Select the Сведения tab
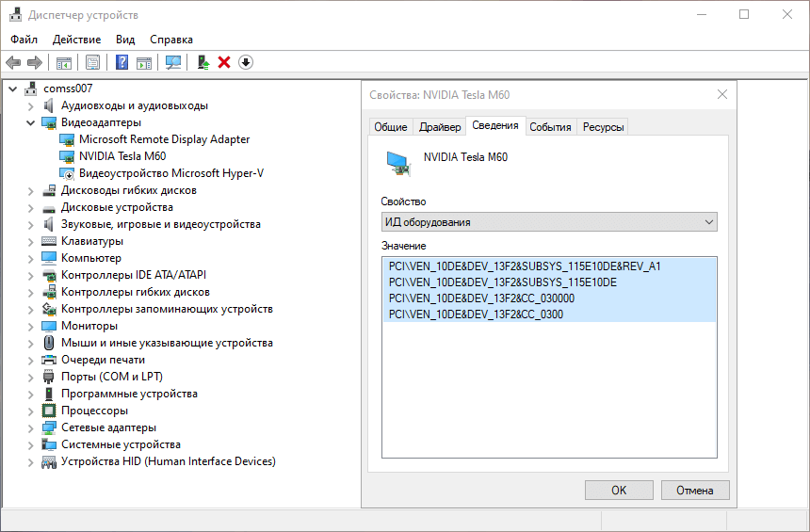The width and height of the screenshot is (810, 532). coord(494,125)
